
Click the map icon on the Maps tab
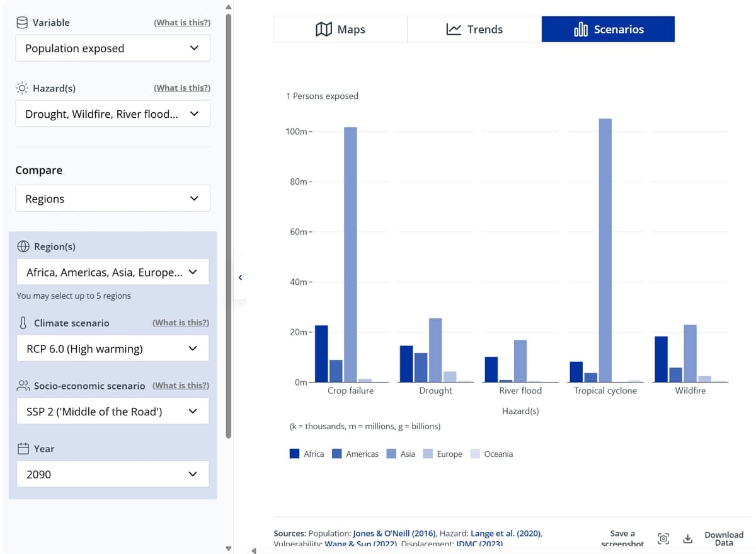pyautogui.click(x=324, y=29)
